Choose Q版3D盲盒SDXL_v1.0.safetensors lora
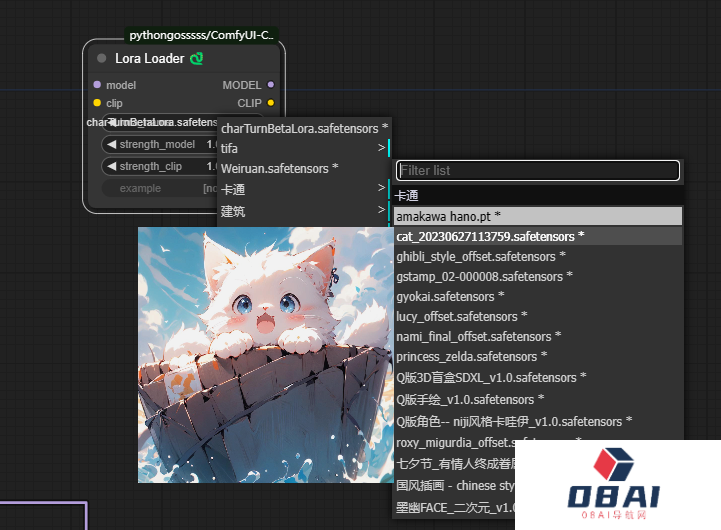This screenshot has width=721, height=530. click(x=538, y=377)
